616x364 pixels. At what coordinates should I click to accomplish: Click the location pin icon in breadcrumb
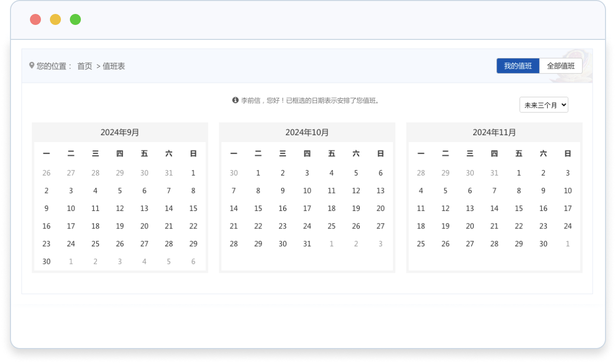32,65
